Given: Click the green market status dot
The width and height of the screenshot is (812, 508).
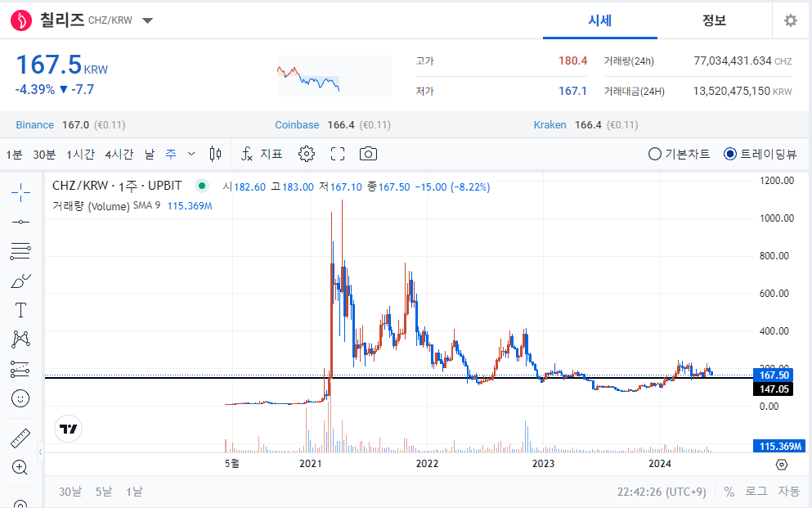Looking at the screenshot, I should pyautogui.click(x=201, y=186).
